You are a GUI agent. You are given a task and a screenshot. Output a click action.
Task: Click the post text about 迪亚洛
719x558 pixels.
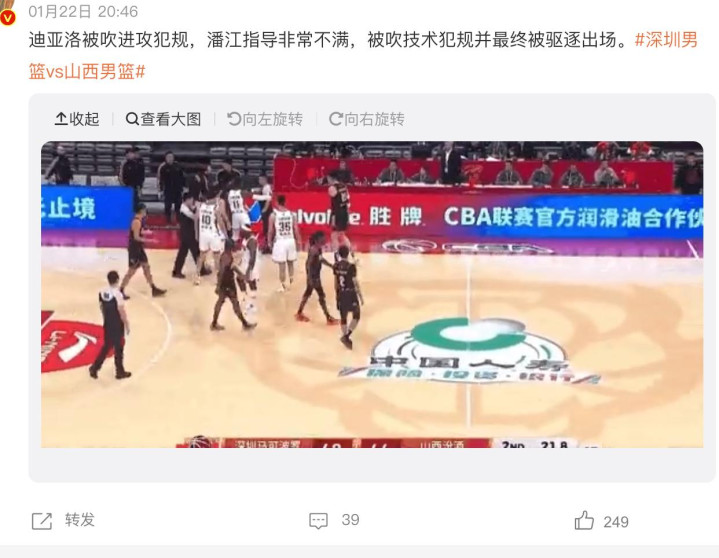327,40
